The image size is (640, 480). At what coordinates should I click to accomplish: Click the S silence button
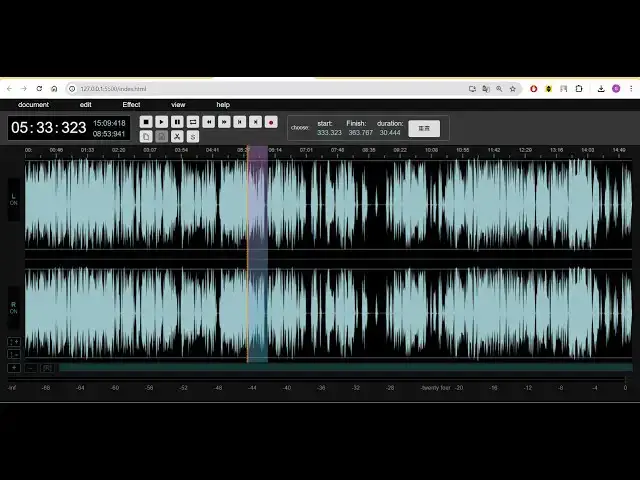point(193,136)
